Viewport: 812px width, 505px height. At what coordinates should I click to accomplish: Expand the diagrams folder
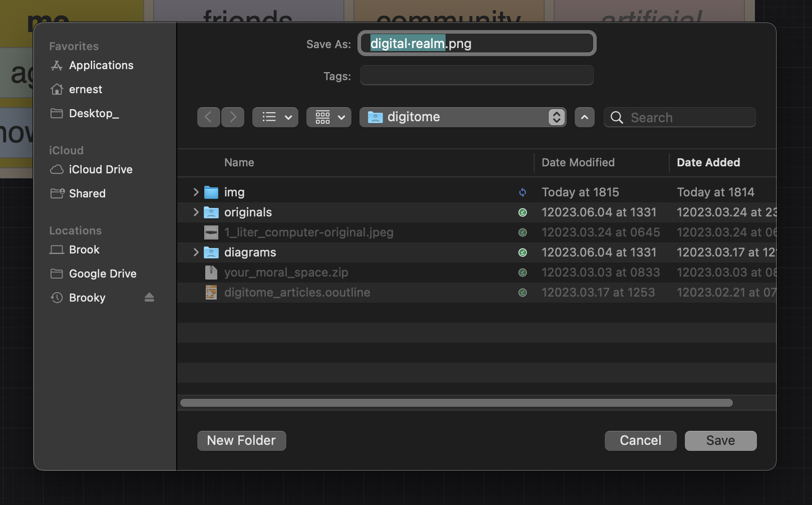pyautogui.click(x=195, y=252)
